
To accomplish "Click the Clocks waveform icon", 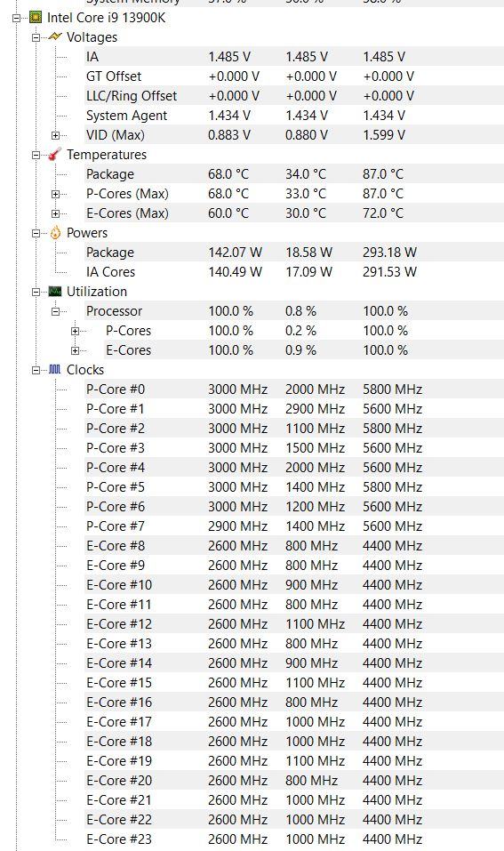I will tap(55, 370).
